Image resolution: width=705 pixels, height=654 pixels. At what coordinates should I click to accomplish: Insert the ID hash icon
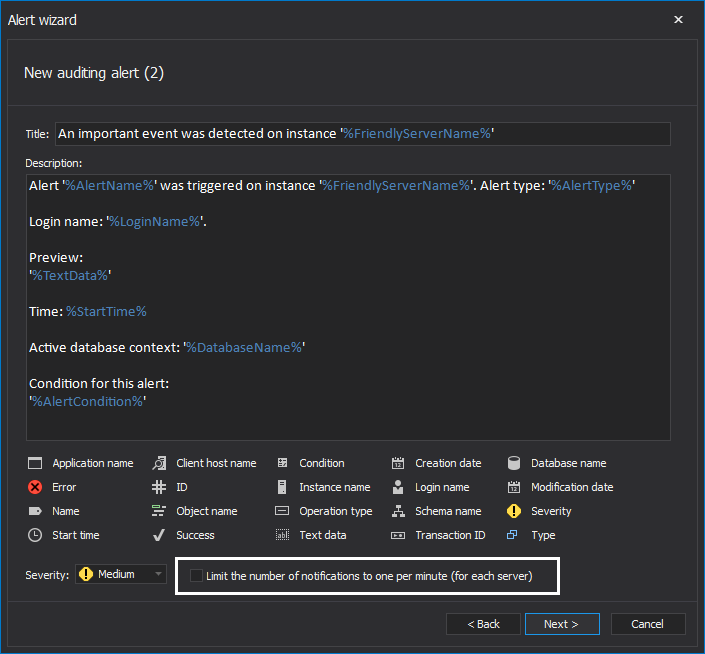[x=159, y=487]
